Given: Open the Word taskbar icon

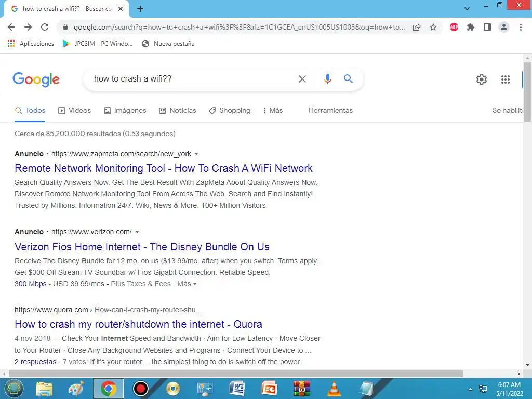Looking at the screenshot, I should [237, 389].
